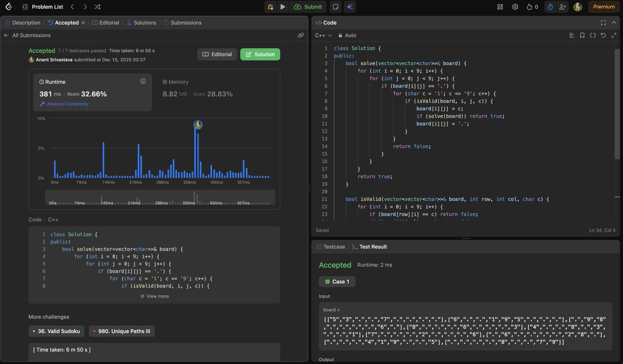The height and width of the screenshot is (364, 623).
Task: Go to the next problem arrow
Action: tap(85, 7)
